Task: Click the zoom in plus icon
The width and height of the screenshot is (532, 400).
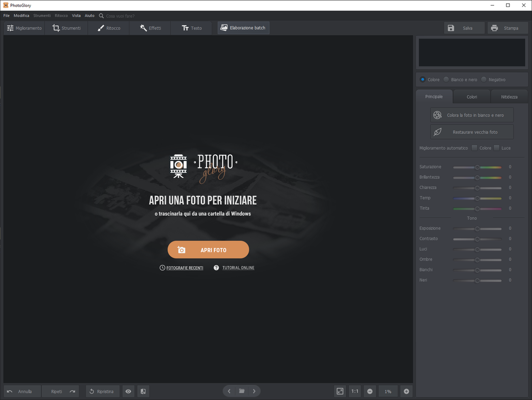Action: point(406,391)
